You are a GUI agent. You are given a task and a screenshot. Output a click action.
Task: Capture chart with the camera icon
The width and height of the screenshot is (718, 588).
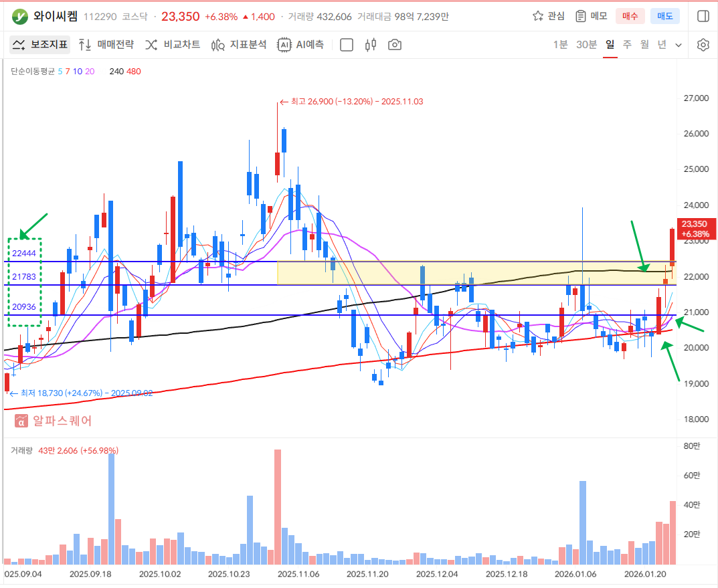pos(395,45)
